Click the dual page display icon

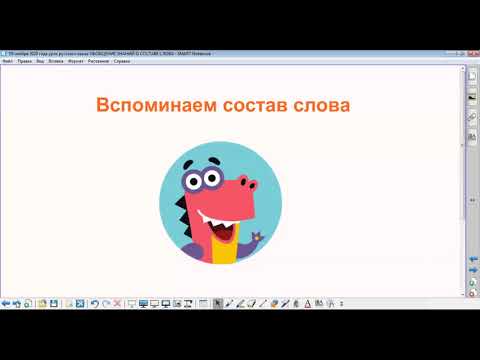coord(166,304)
